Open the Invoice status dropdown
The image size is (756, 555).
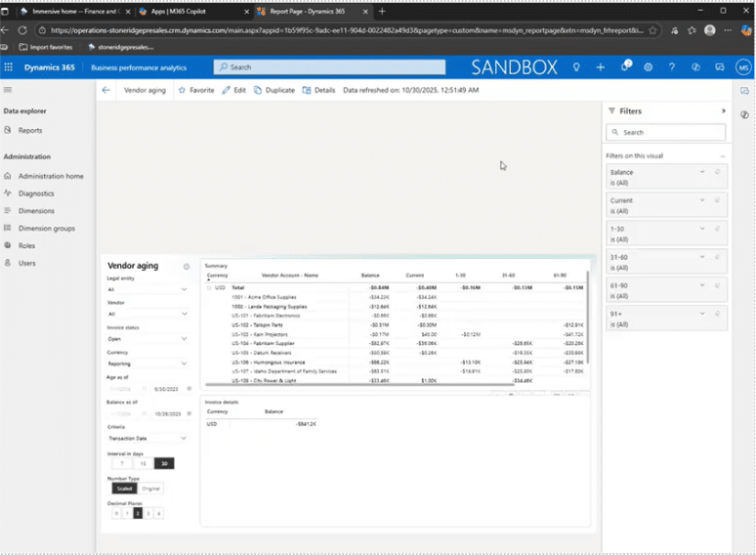coord(147,339)
